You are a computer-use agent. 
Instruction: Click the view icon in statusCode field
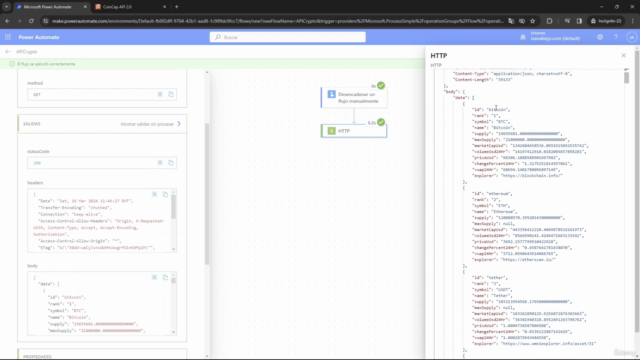(160, 162)
